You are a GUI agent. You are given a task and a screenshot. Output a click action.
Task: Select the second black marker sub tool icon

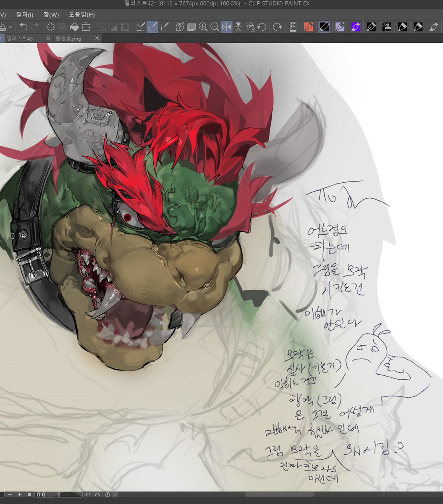(x=418, y=27)
